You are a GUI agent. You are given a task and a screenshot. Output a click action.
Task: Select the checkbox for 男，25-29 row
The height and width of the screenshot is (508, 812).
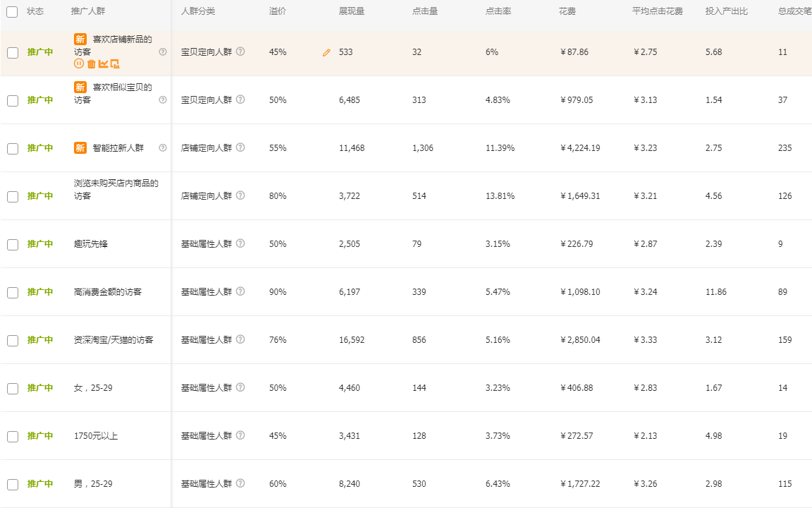click(x=12, y=485)
